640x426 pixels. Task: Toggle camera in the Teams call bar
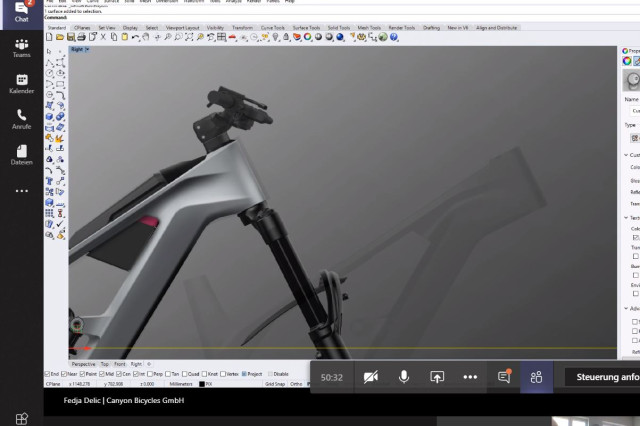tap(371, 377)
